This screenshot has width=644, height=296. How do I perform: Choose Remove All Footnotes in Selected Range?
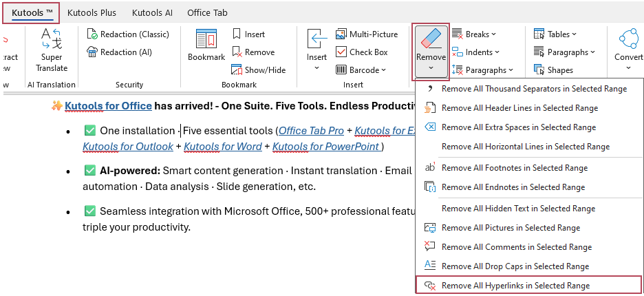529,168
